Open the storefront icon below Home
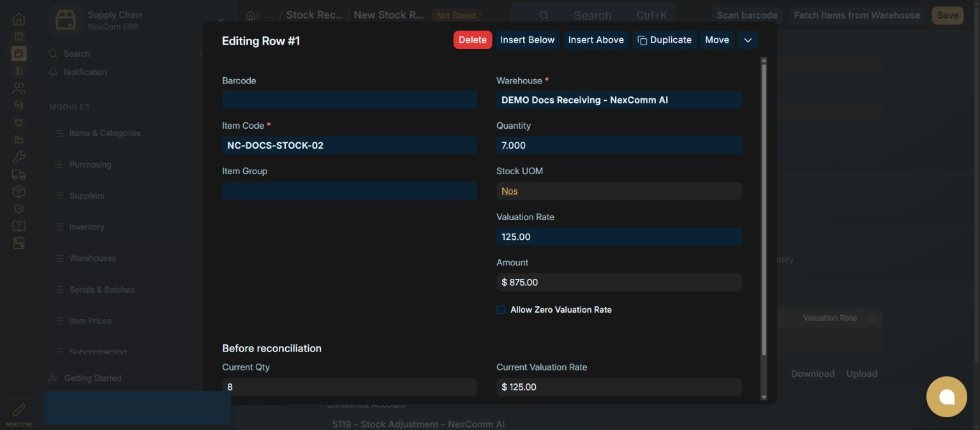Image resolution: width=980 pixels, height=430 pixels. 19,36
